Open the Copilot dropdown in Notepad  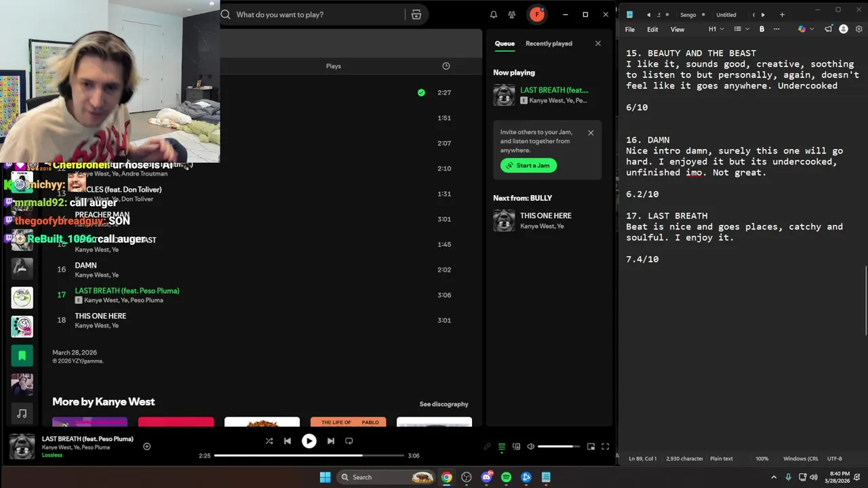[805, 29]
